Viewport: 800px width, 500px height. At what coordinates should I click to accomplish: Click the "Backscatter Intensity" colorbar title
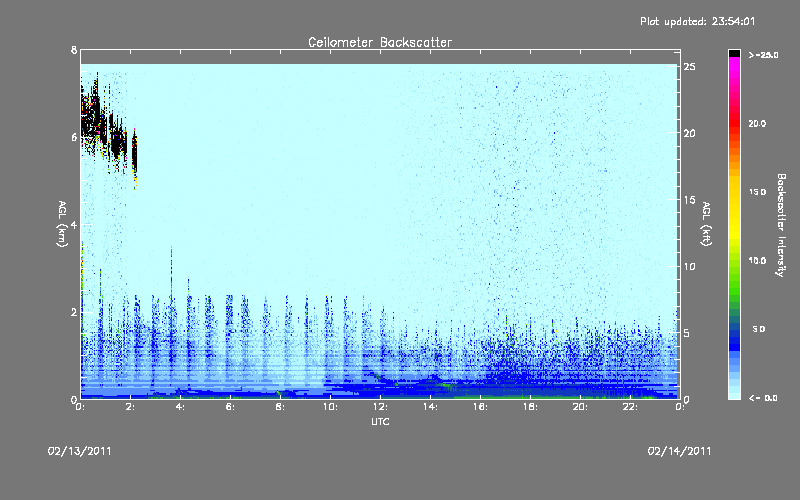[781, 225]
